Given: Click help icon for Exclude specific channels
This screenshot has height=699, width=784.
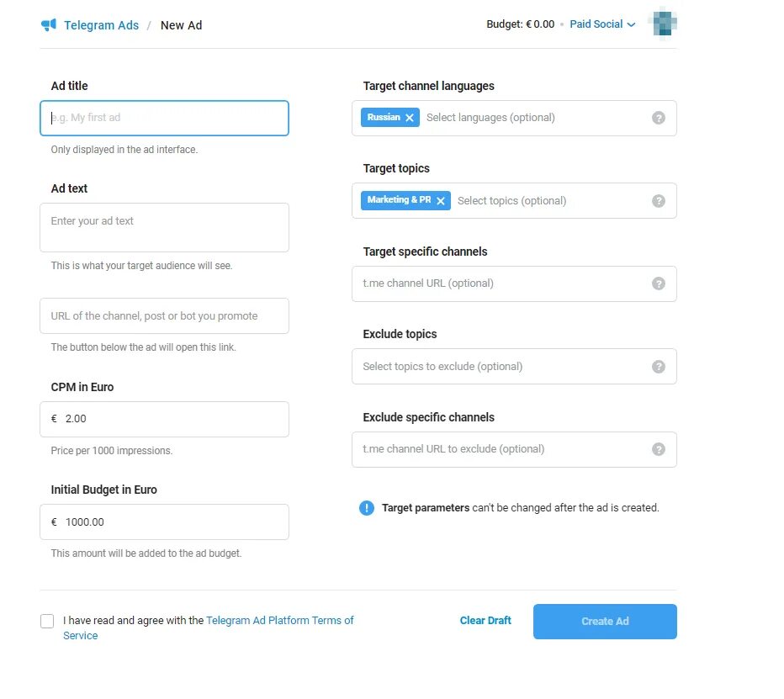Looking at the screenshot, I should pos(659,449).
